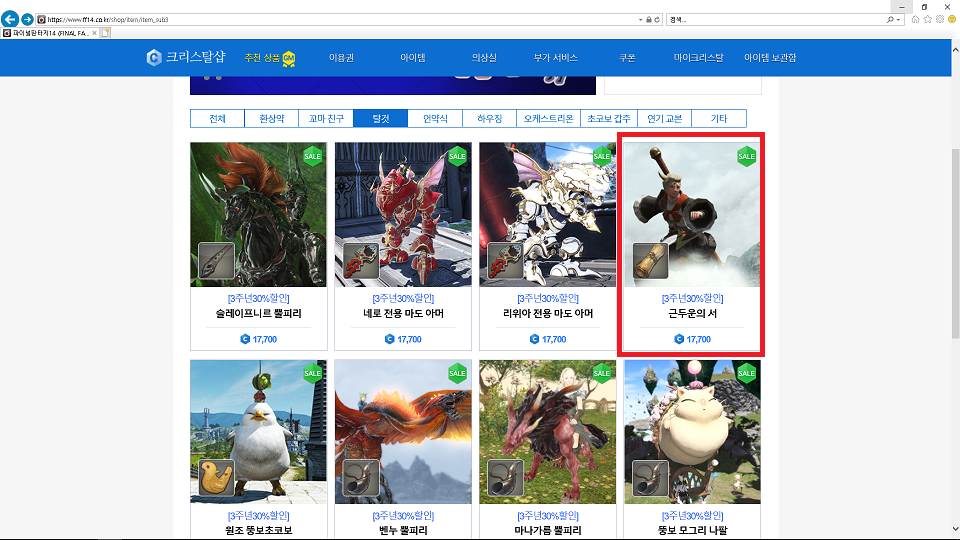This screenshot has height=540, width=960.
Task: Open the 추천 상품 menu
Action: click(x=269, y=58)
